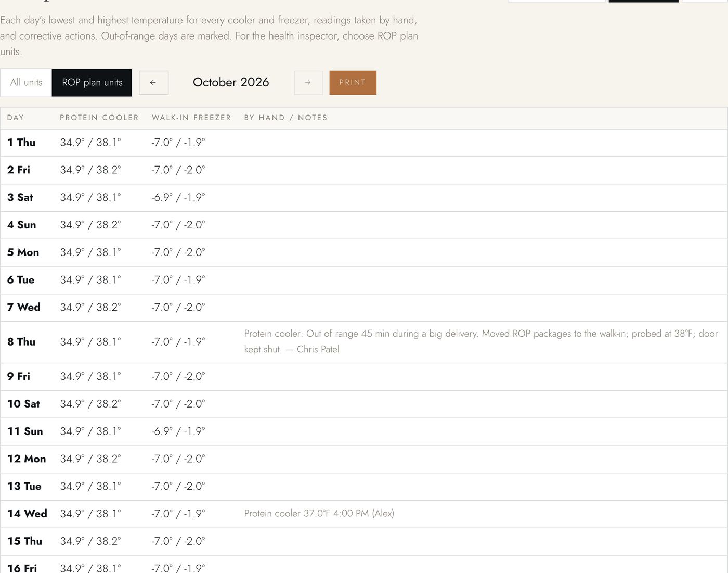Image resolution: width=728 pixels, height=573 pixels.
Task: Select the 10 Sat day cell
Action: [x=24, y=404]
